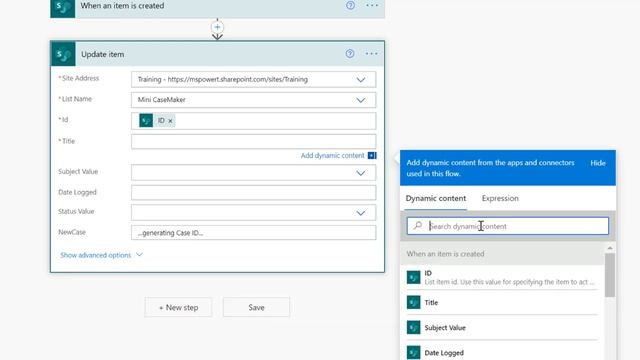Click the 'Mini CaseMaker' list name value
This screenshot has height=360, width=640.
(x=162, y=100)
